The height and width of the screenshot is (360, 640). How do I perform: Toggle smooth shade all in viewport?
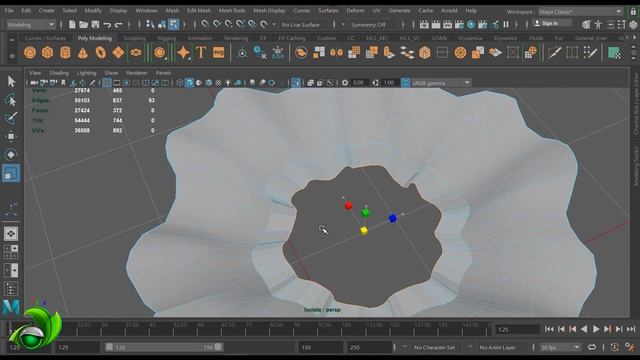pyautogui.click(x=189, y=83)
